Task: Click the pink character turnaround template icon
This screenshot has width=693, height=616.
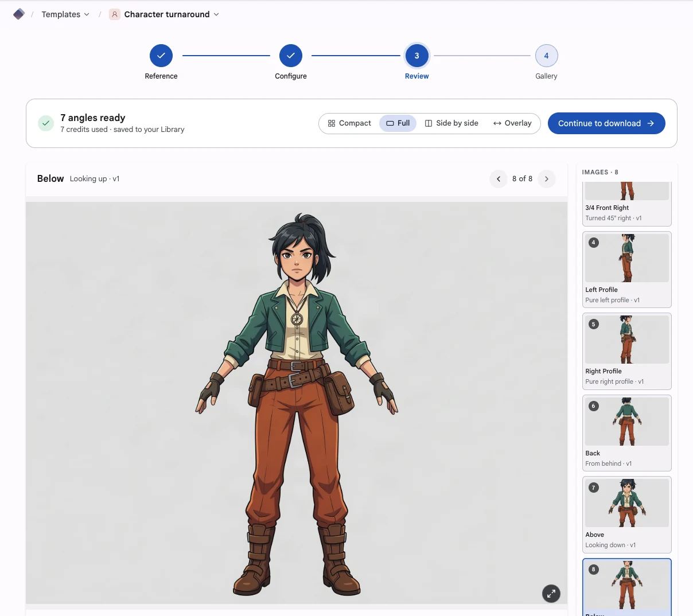Action: [x=115, y=14]
